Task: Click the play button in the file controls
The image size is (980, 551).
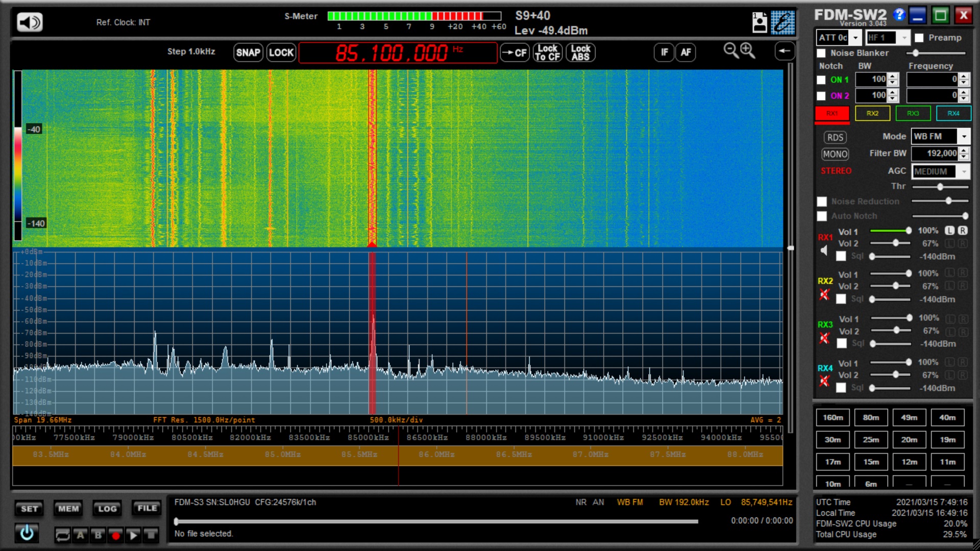Action: click(133, 535)
